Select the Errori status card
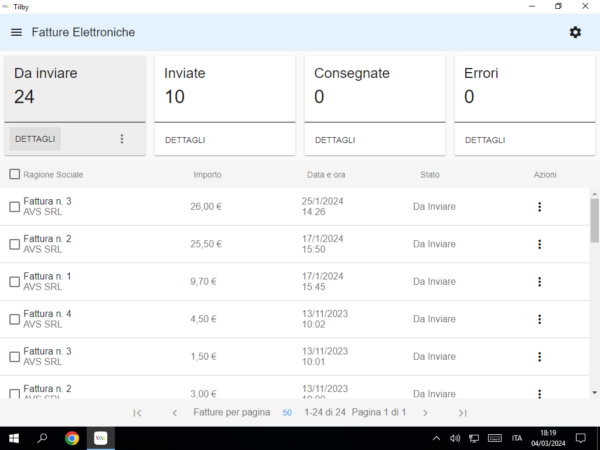 (525, 88)
